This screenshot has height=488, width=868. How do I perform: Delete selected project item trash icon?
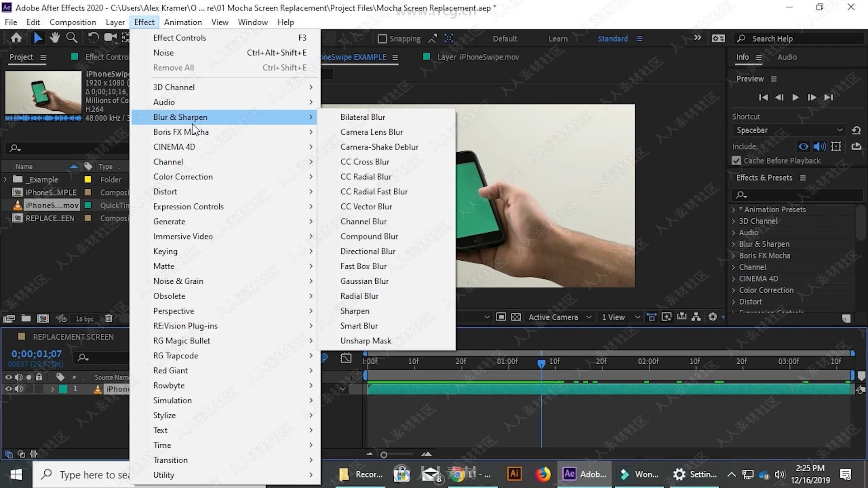coord(108,319)
